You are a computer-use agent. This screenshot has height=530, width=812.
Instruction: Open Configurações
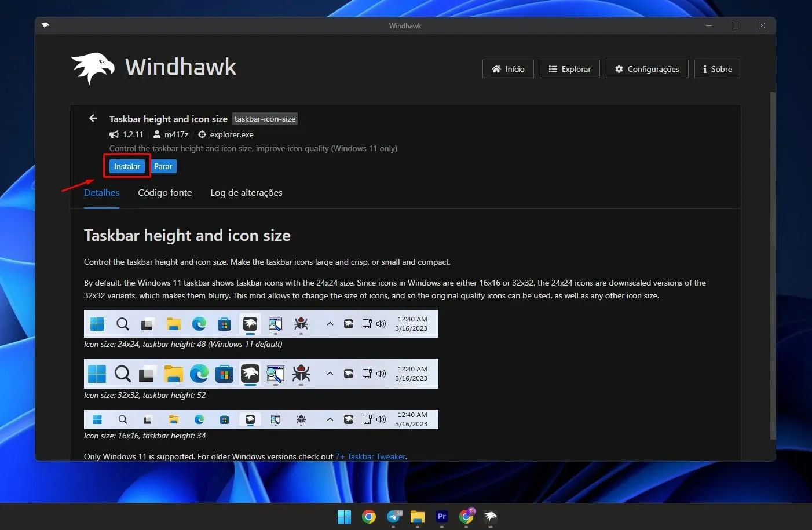(x=647, y=69)
